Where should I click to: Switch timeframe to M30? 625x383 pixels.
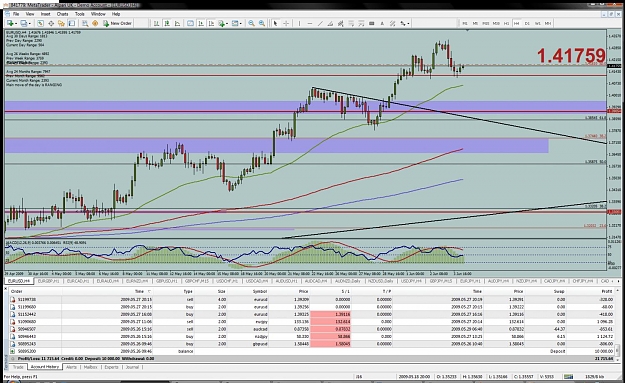[496, 24]
